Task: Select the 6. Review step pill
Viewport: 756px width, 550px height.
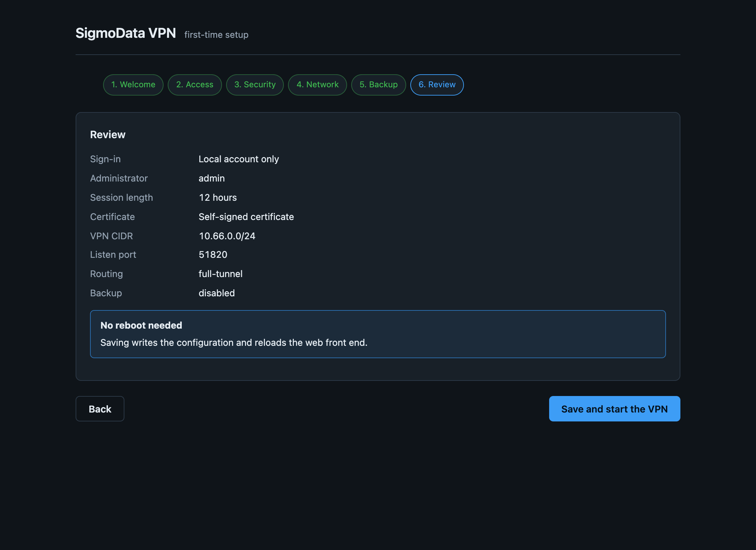Action: pos(437,85)
